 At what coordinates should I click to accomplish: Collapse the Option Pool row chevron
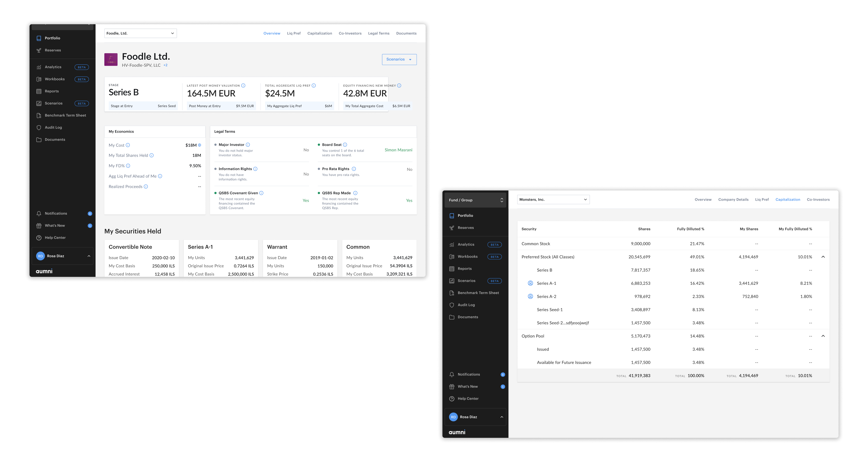(823, 336)
